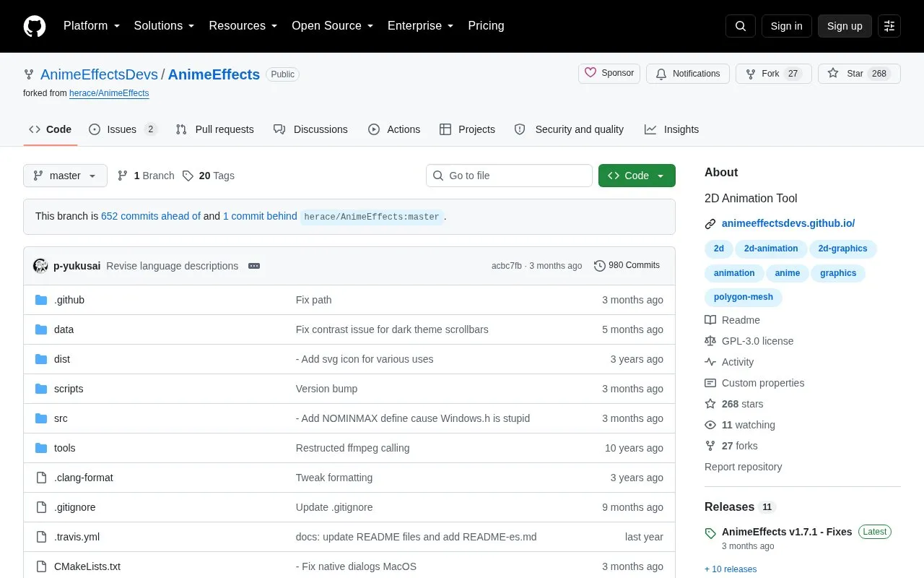Open the Pricing link in header

[486, 26]
